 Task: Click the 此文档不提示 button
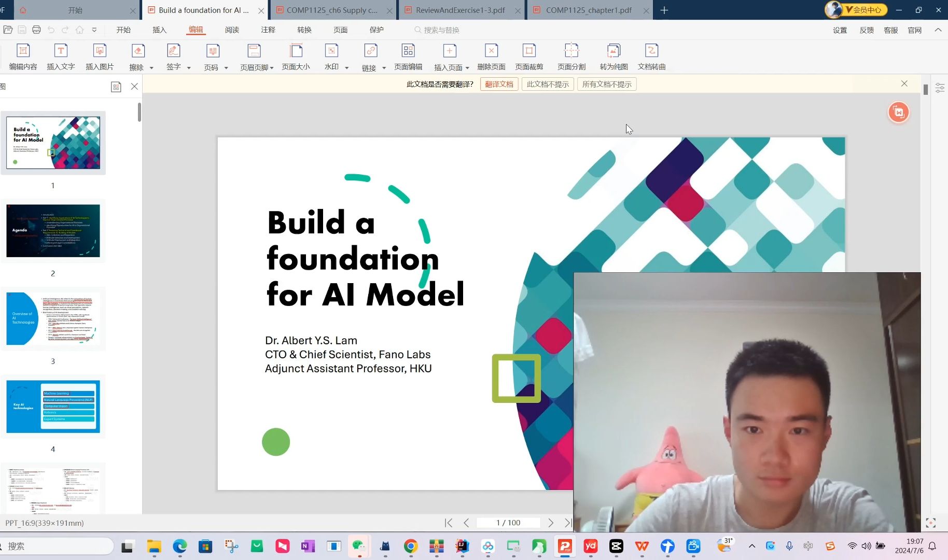pos(548,84)
